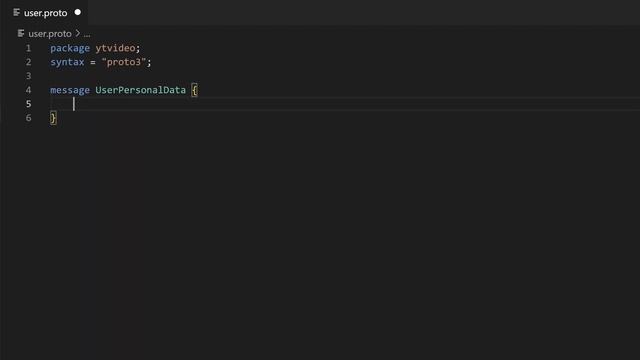
Task: Click the closing brace on line 6
Action: coord(53,118)
